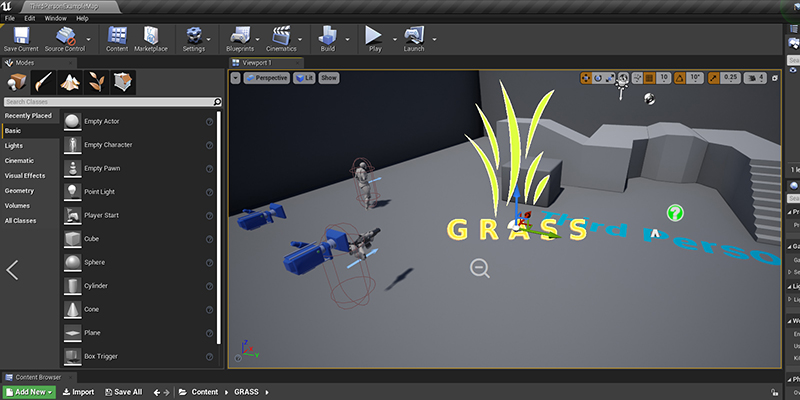Click the Lit view mode button
This screenshot has width=800, height=400.
point(304,78)
